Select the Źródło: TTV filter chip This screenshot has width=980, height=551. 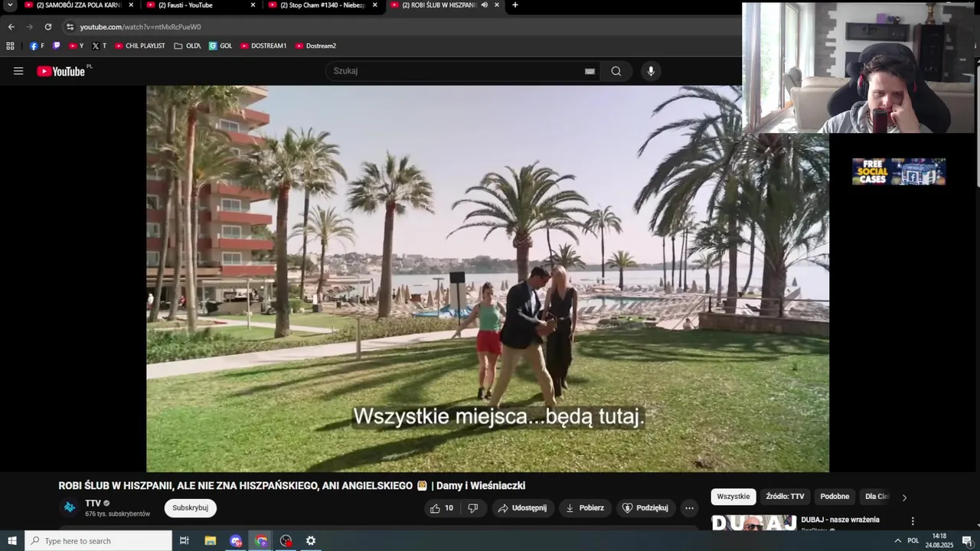coord(785,497)
